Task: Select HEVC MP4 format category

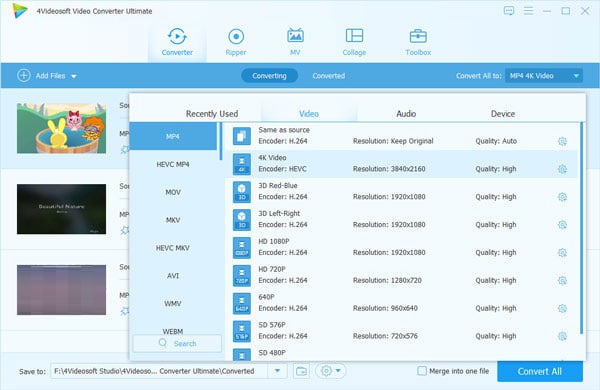Action: pos(173,164)
